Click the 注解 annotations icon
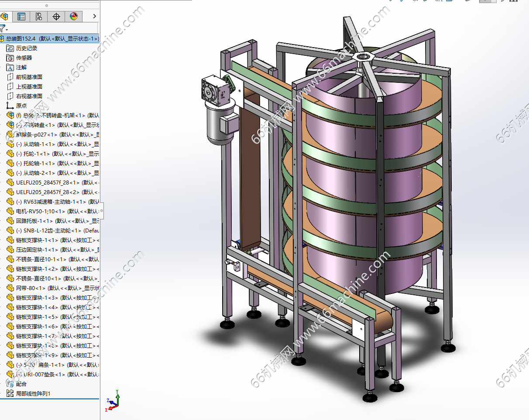Viewport: 529px width, 420px height. tap(10, 67)
